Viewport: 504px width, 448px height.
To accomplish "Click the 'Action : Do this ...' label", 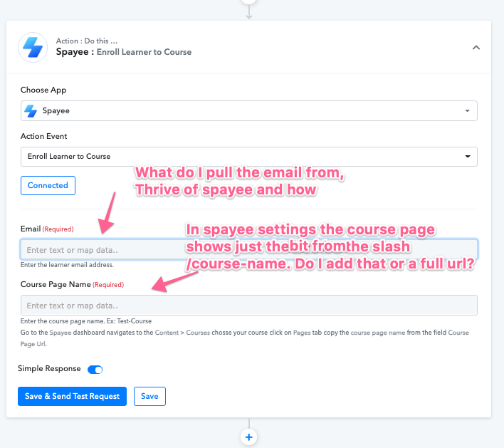I will pyautogui.click(x=87, y=41).
